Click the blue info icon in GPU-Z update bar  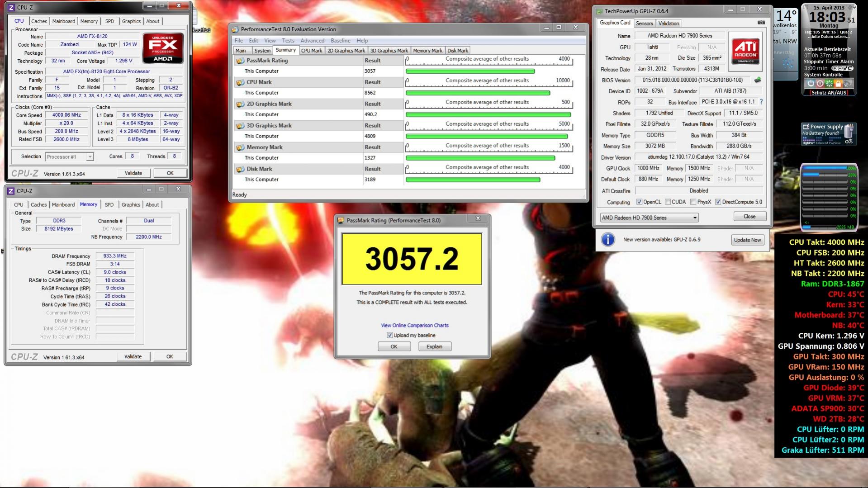coord(608,239)
